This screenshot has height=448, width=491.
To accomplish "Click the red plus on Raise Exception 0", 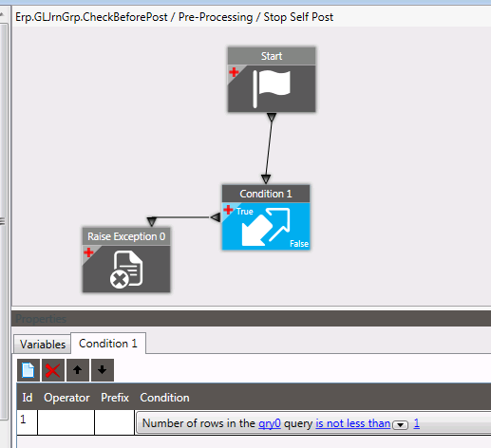I will (88, 252).
